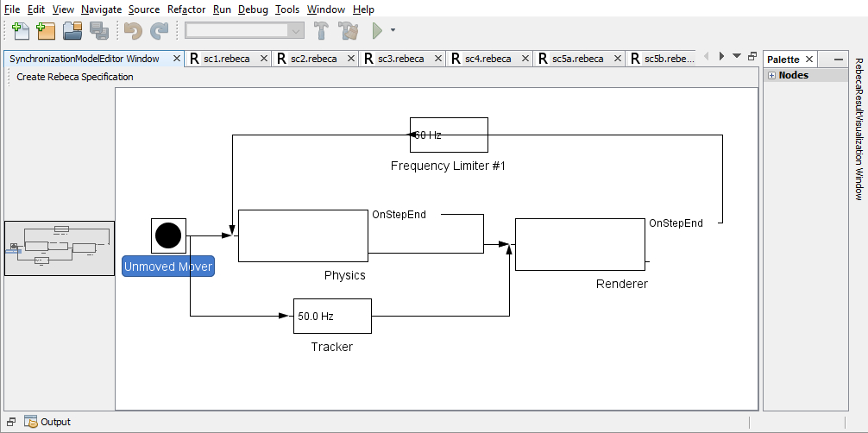Click the Undo arrow icon
Viewport: 868px width, 433px height.
point(133,30)
